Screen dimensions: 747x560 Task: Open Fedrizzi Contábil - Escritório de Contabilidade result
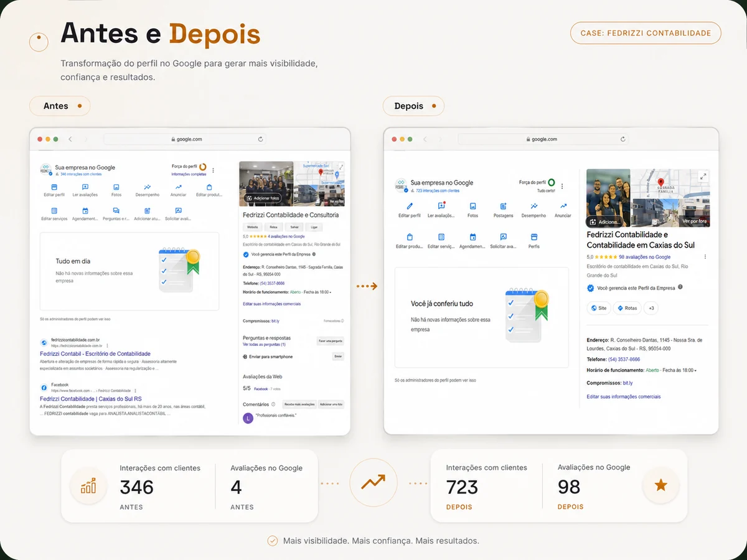point(95,353)
